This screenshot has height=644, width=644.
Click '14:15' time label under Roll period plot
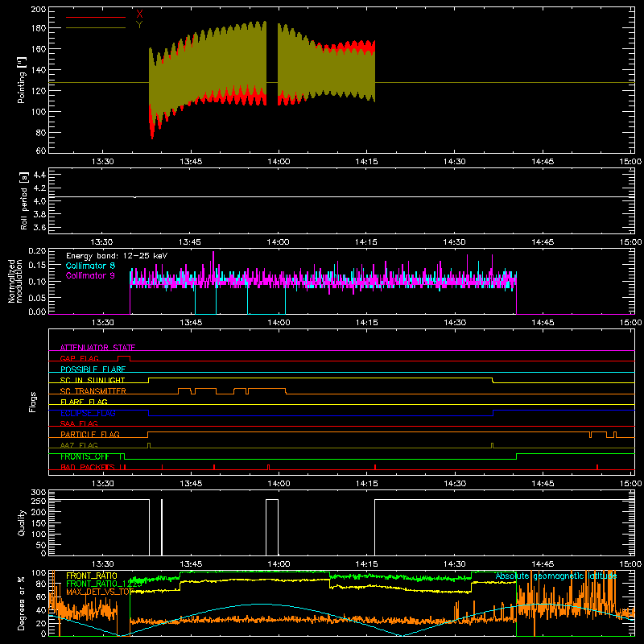(366, 242)
